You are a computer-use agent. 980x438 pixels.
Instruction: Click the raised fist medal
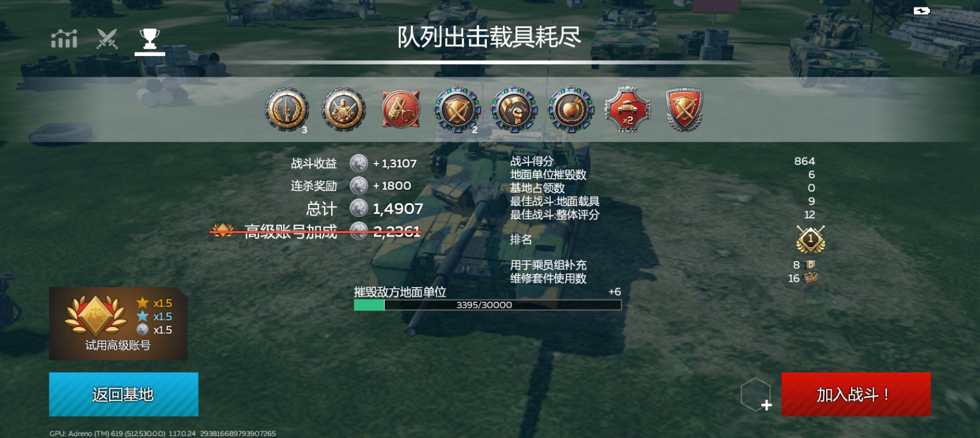pos(514,110)
